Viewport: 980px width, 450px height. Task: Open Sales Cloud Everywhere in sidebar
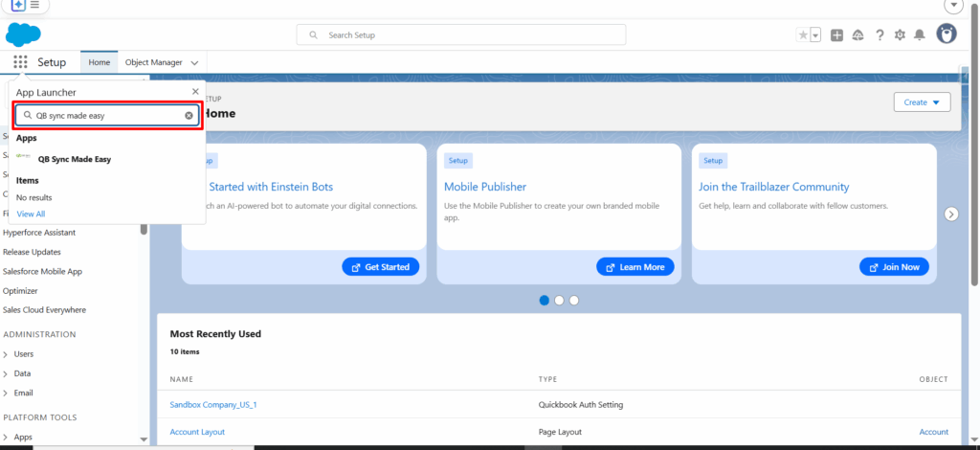coord(44,310)
